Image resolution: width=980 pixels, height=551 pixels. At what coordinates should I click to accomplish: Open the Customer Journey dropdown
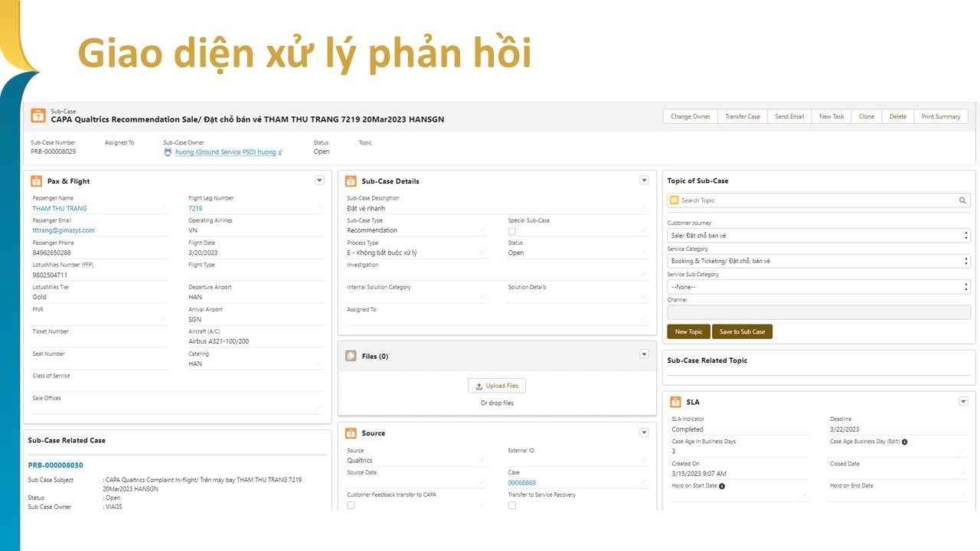[x=818, y=236]
